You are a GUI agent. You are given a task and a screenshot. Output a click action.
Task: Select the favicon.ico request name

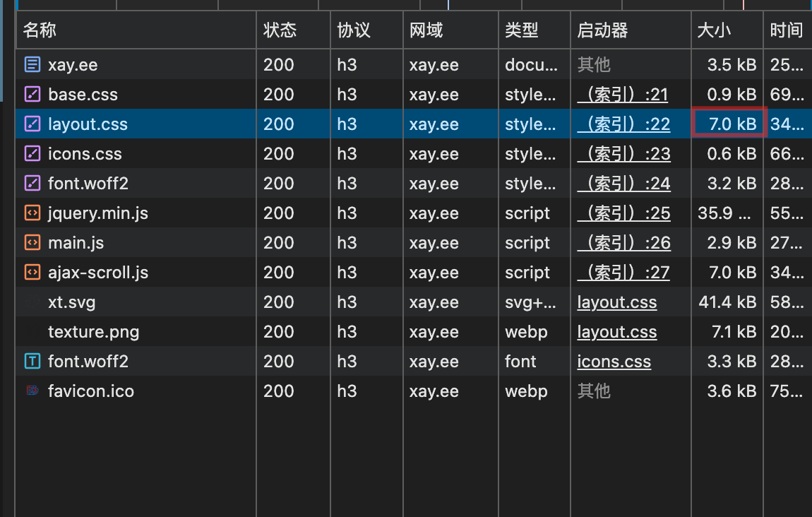pos(90,391)
